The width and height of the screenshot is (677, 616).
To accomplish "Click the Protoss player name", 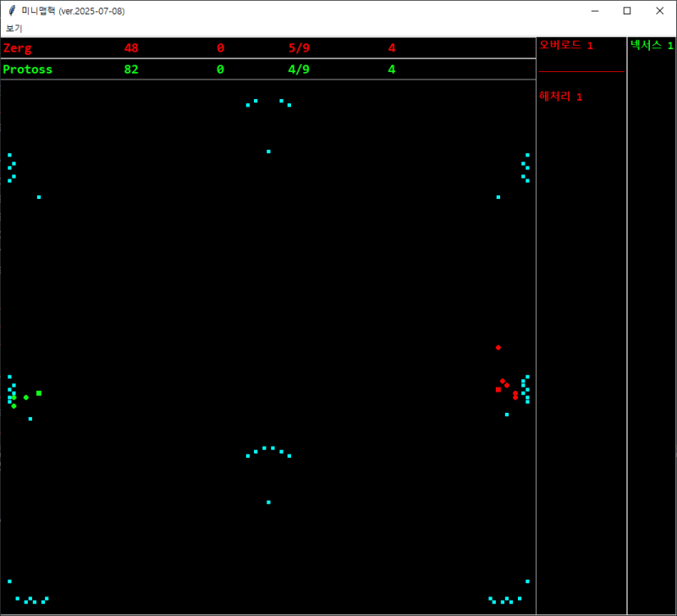I will 28,69.
